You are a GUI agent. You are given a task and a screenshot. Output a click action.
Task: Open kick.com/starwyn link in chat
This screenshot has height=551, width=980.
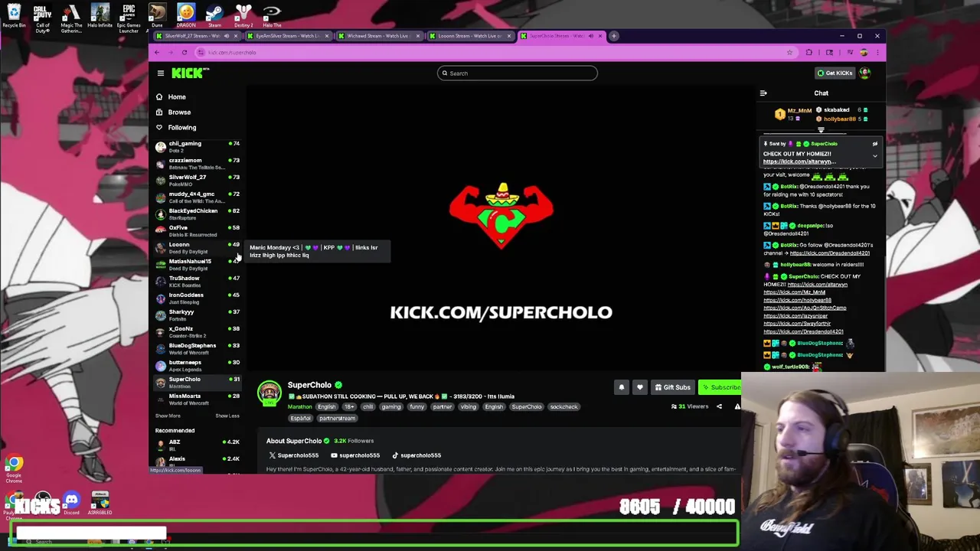point(817,285)
